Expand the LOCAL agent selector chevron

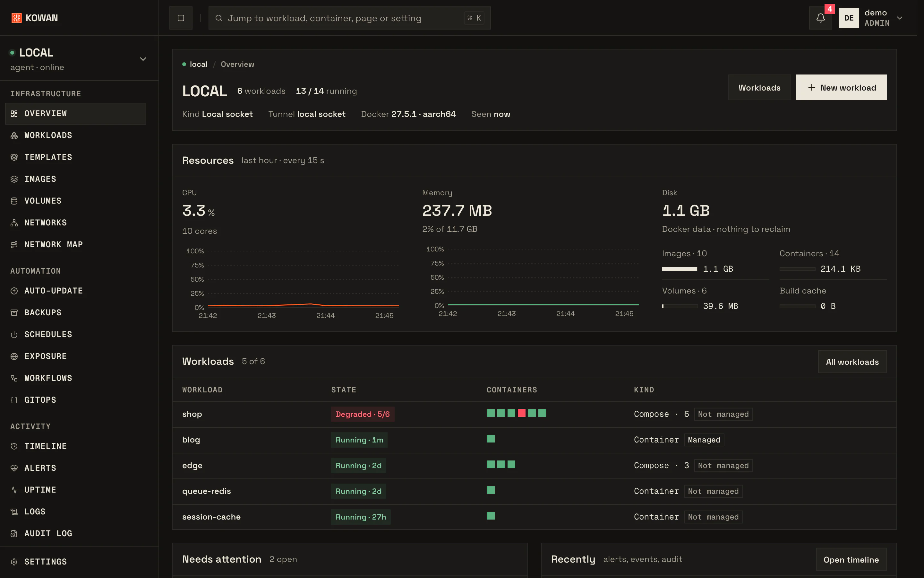(x=143, y=59)
